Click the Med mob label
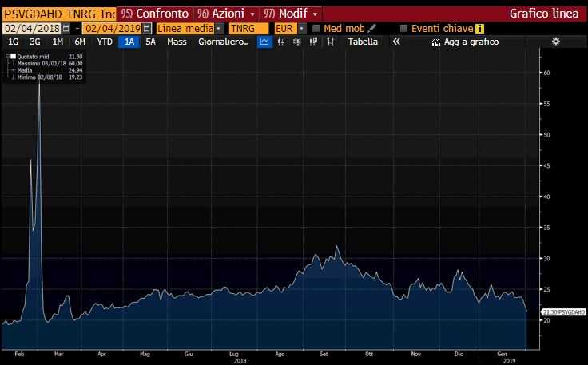The width and height of the screenshot is (588, 365). pos(344,29)
